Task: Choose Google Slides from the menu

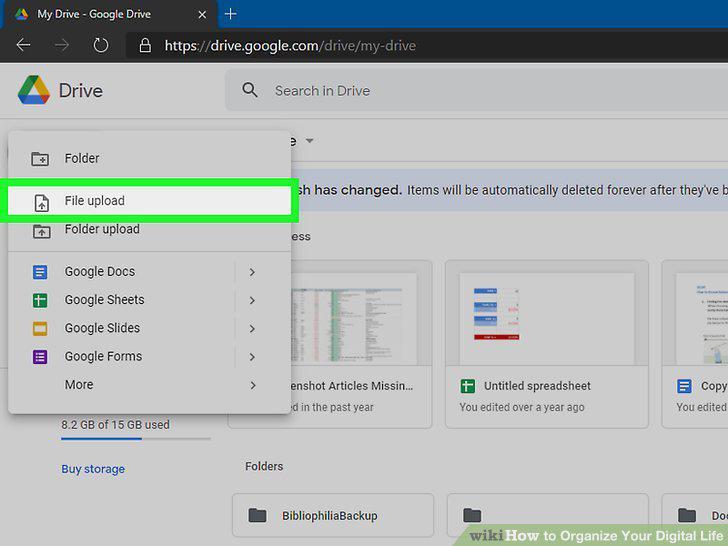Action: 150,328
